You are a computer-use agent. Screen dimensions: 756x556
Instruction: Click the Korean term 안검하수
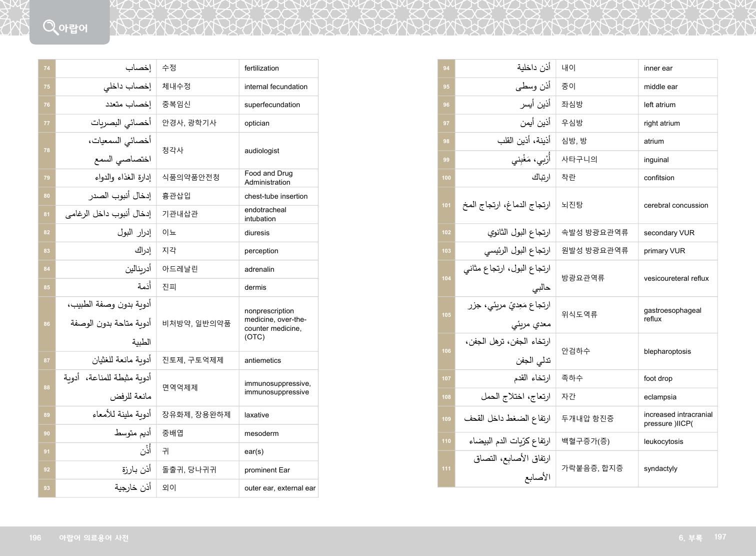tap(576, 351)
